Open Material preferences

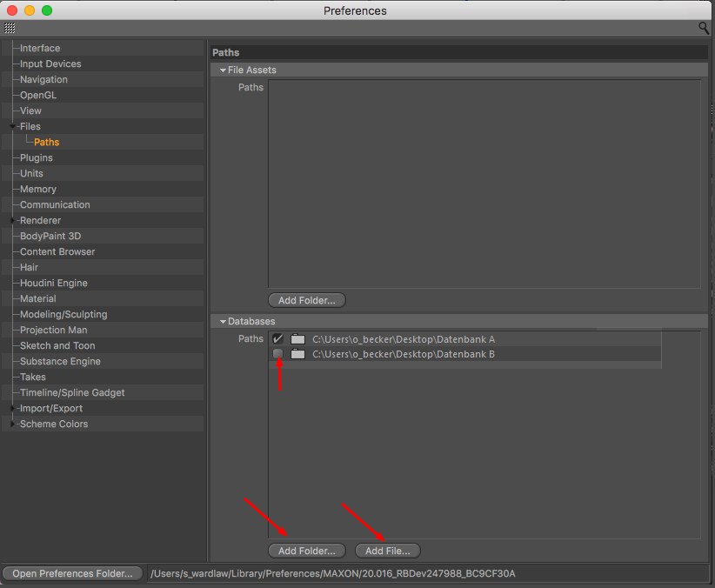click(38, 299)
